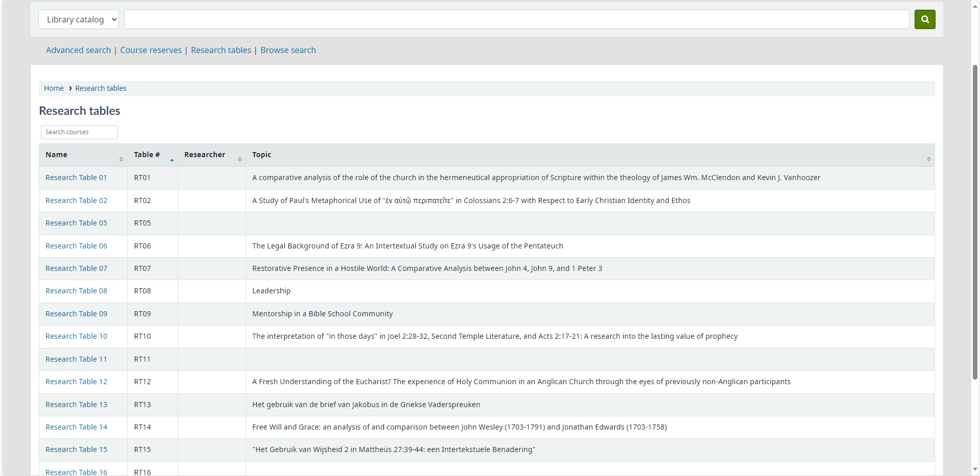Focus the Search courses filter field
Viewport: 980px width, 476px height.
[79, 132]
